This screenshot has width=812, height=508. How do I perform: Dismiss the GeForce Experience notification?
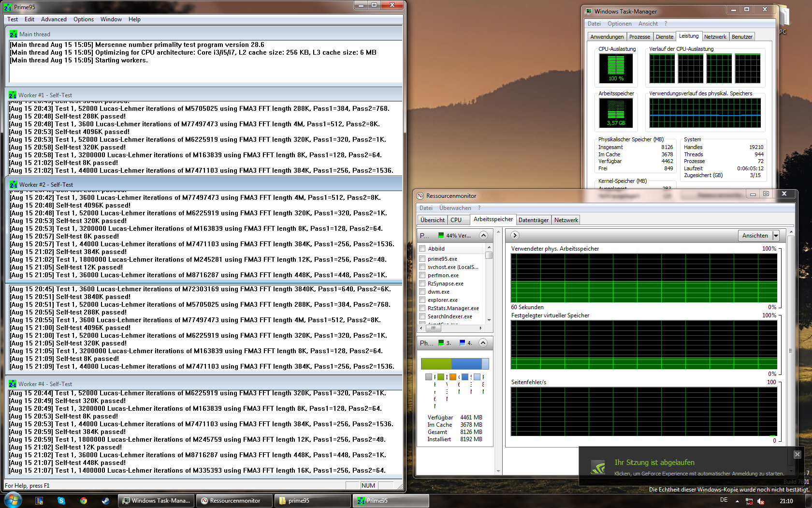click(x=797, y=454)
